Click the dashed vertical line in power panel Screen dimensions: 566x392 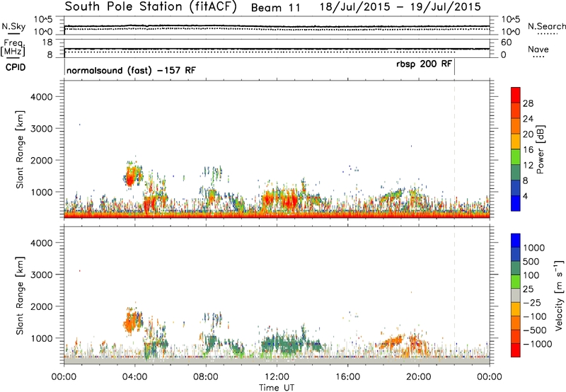tap(454, 149)
